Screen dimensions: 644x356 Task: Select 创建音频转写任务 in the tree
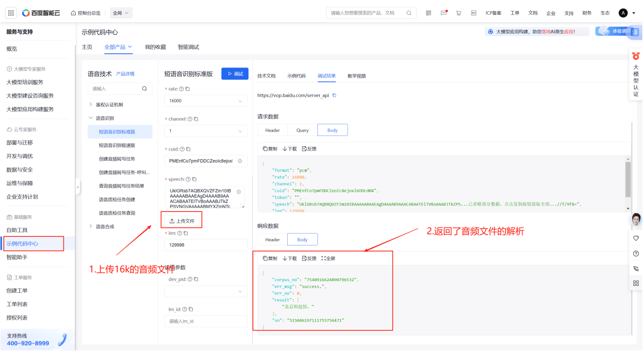(x=117, y=159)
